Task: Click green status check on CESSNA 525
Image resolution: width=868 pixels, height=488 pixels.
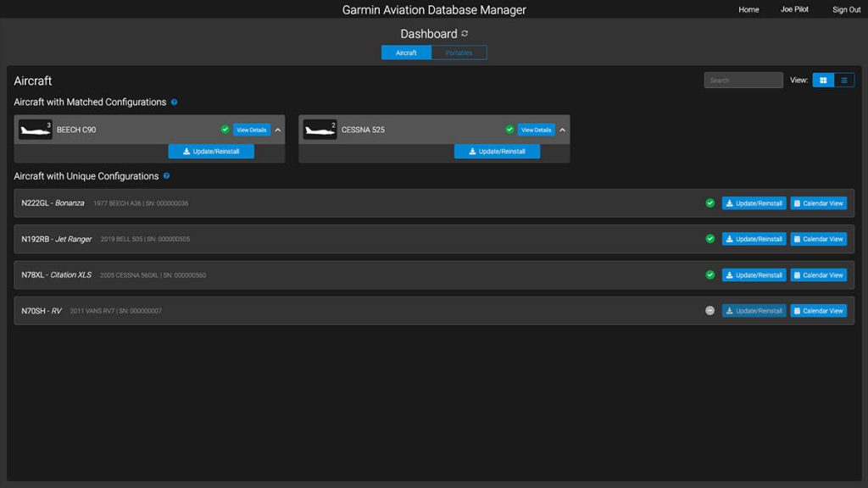Action: 509,130
